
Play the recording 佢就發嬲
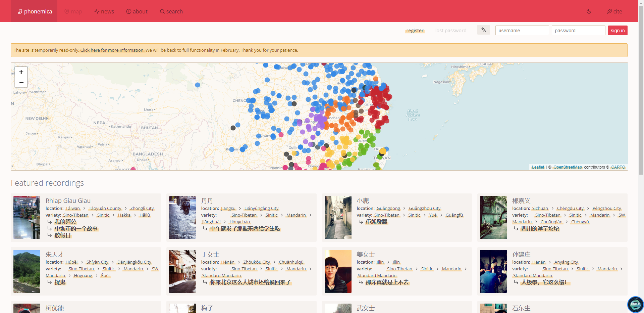(376, 222)
